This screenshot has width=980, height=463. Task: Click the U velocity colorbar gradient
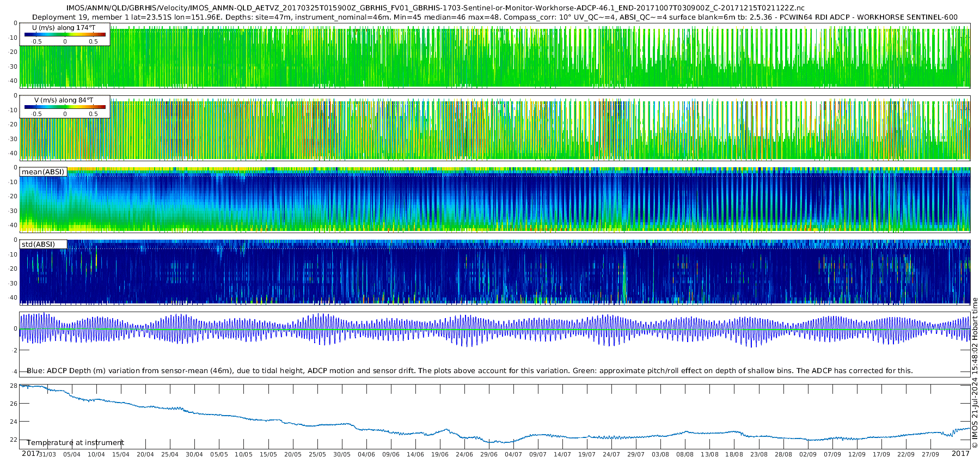click(65, 35)
